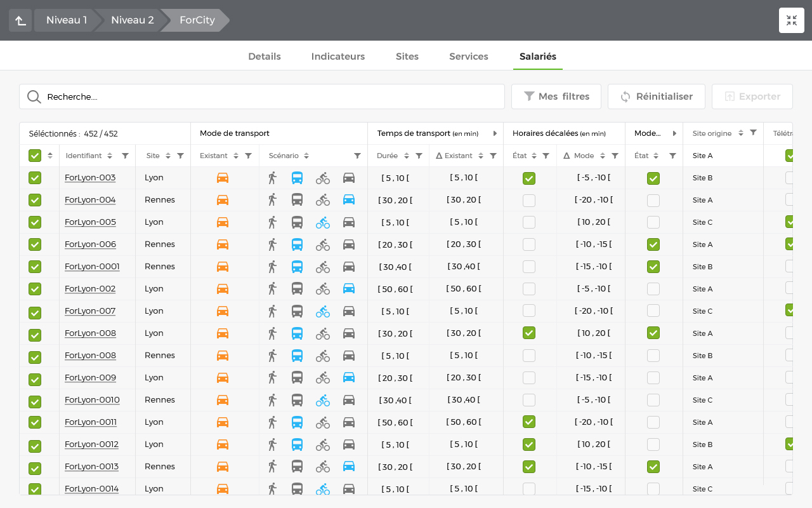Open filter on Site column
This screenshot has height=508, width=812.
coord(180,156)
